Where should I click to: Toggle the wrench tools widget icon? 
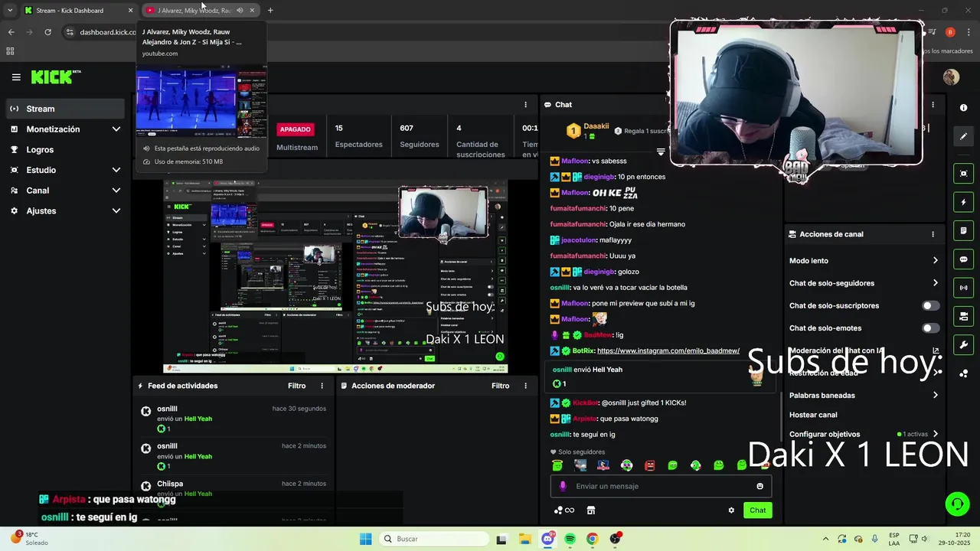coord(963,344)
